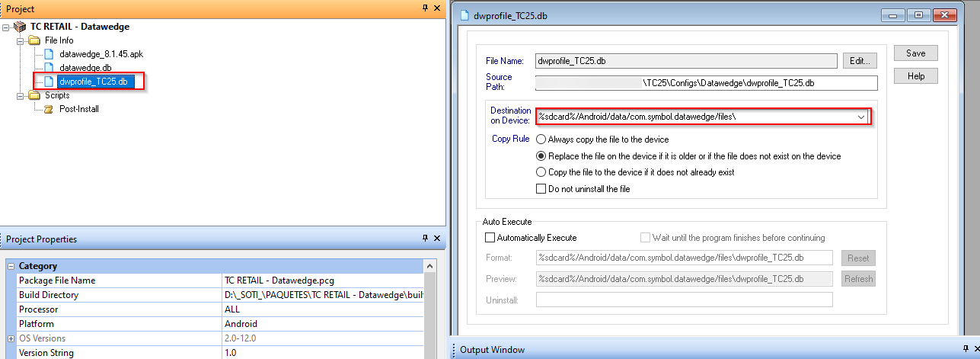Click the Reset button
The image size is (980, 359).
coord(858,258)
